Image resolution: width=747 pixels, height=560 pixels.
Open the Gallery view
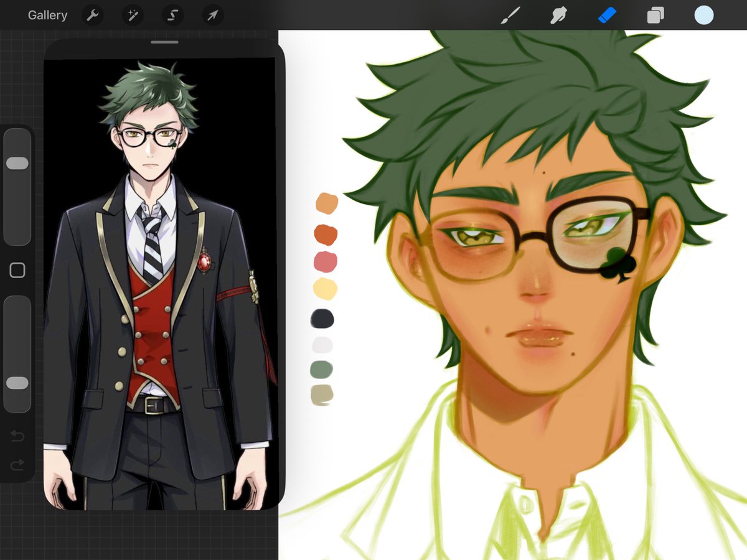click(47, 16)
